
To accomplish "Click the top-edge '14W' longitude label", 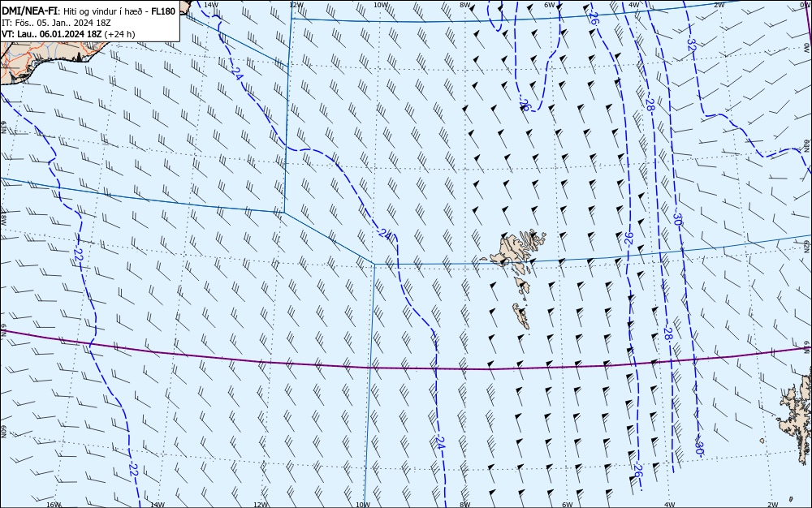I will [x=210, y=5].
